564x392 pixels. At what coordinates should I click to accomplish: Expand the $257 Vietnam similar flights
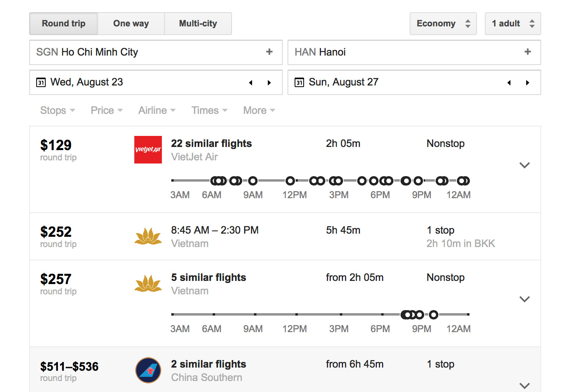pos(525,299)
